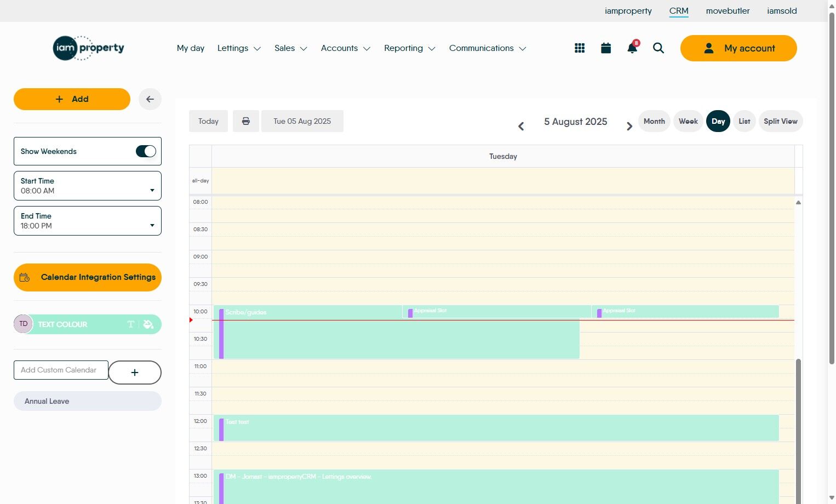Switch to List view
Screen dimensions: 836x504
745,121
